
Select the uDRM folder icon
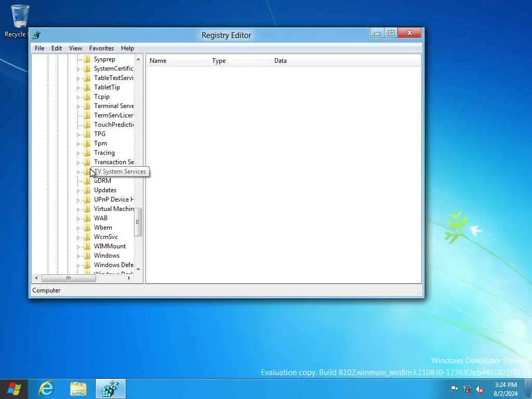pyautogui.click(x=87, y=181)
